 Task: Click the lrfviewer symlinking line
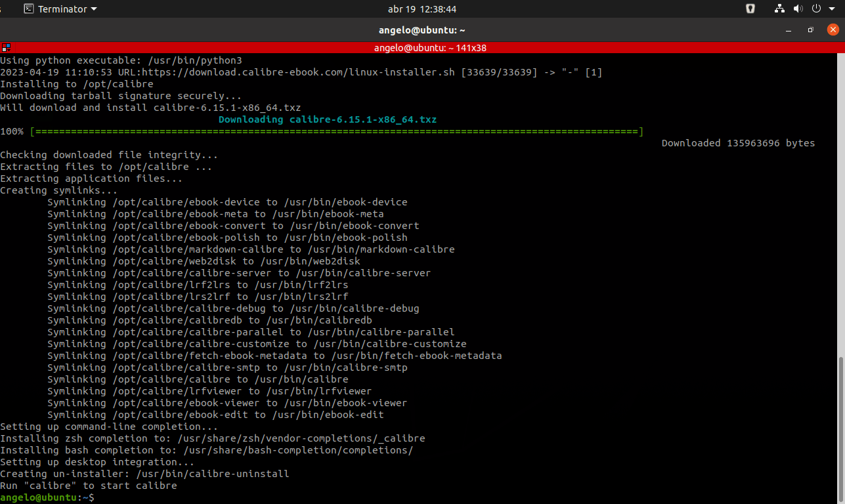(x=209, y=391)
